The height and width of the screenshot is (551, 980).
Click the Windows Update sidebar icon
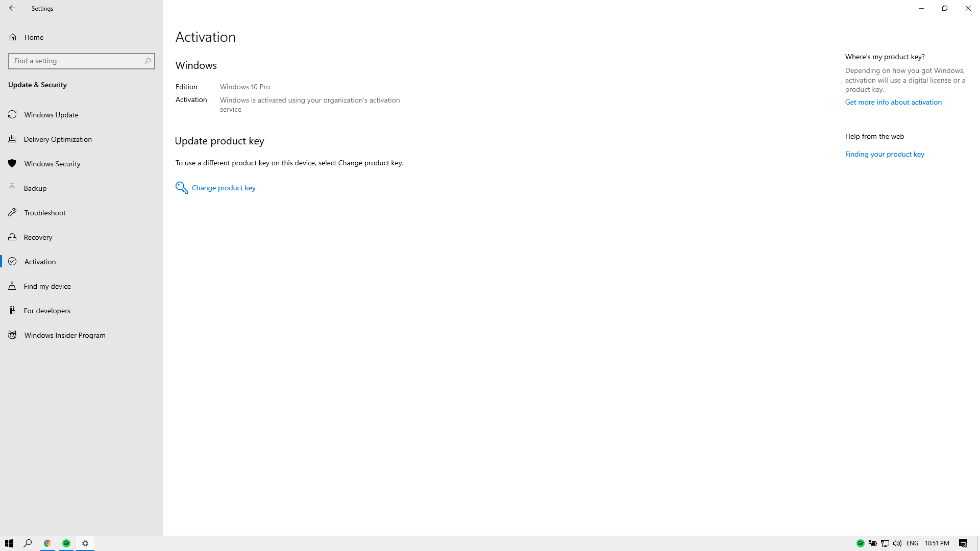(13, 114)
